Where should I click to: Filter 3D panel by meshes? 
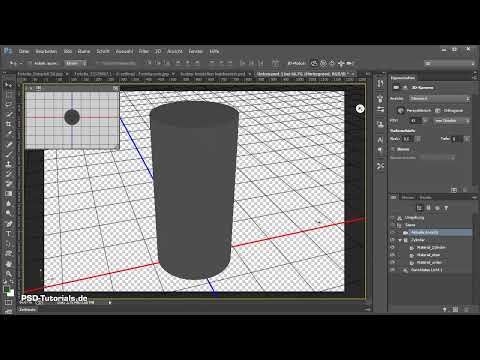[429, 208]
